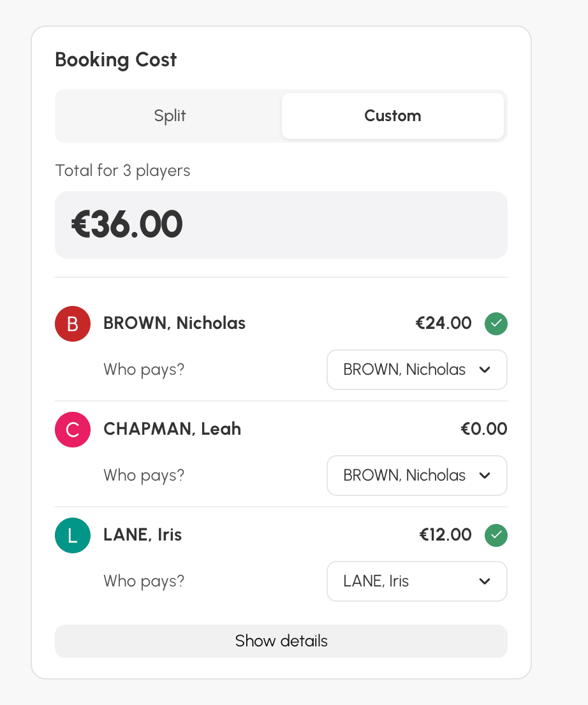Click Nicholas Brown's red B avatar

coord(73,324)
